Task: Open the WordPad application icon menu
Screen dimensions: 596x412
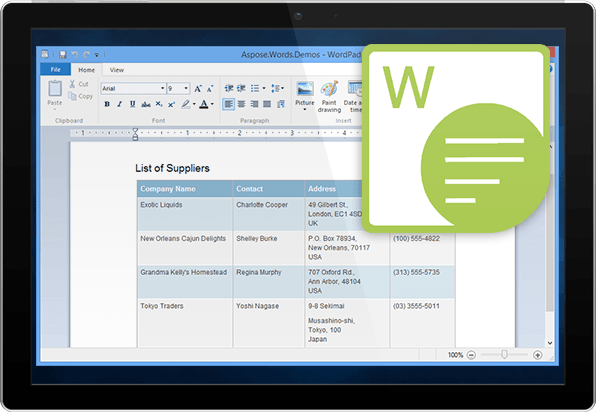Action: [x=45, y=54]
